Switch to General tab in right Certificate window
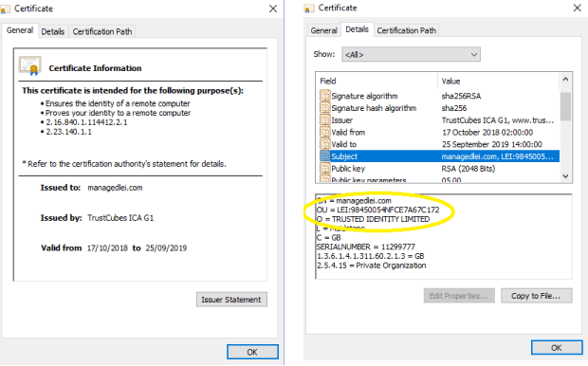The height and width of the screenshot is (366, 588). (323, 30)
